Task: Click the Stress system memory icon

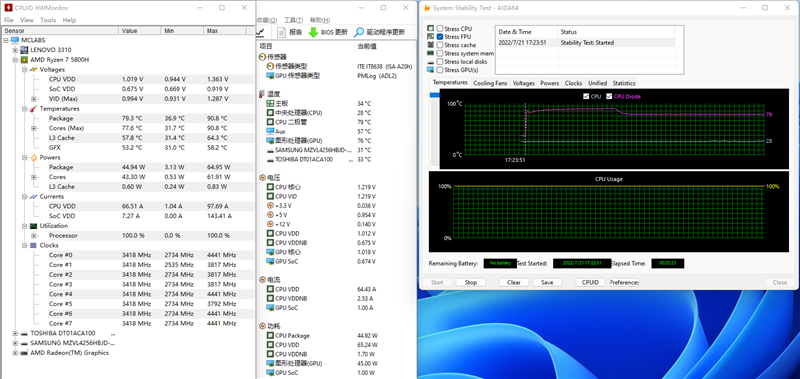Action: coord(431,53)
